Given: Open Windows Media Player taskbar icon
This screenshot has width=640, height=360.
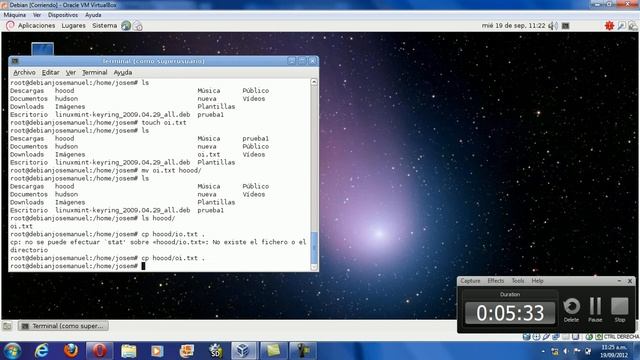Looking at the screenshot, I should click(157, 351).
